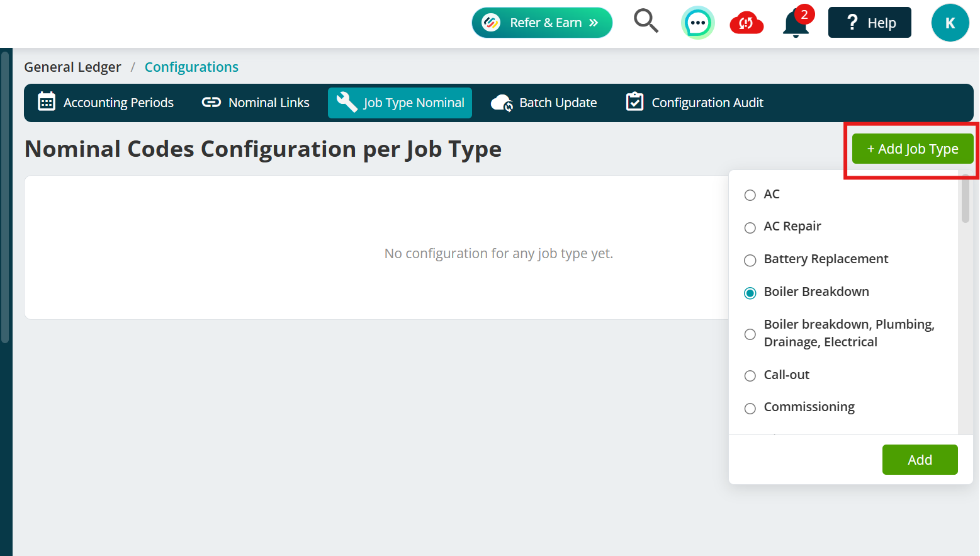The width and height of the screenshot is (980, 556).
Task: Open the Add Job Type dropdown
Action: coord(913,149)
